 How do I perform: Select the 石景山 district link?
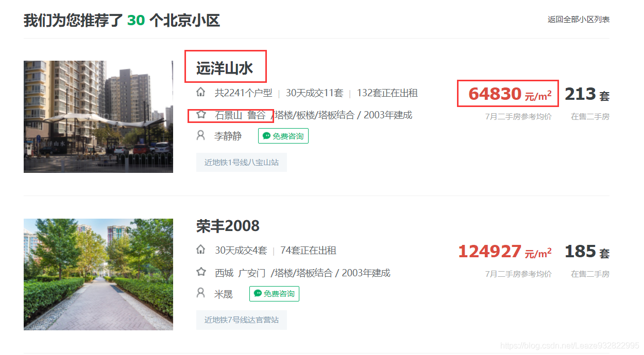point(228,115)
